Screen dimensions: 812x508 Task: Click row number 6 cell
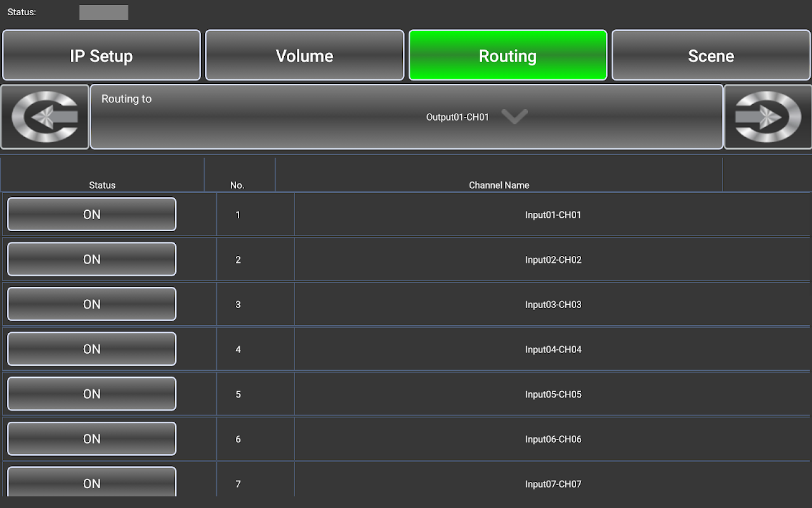point(256,439)
